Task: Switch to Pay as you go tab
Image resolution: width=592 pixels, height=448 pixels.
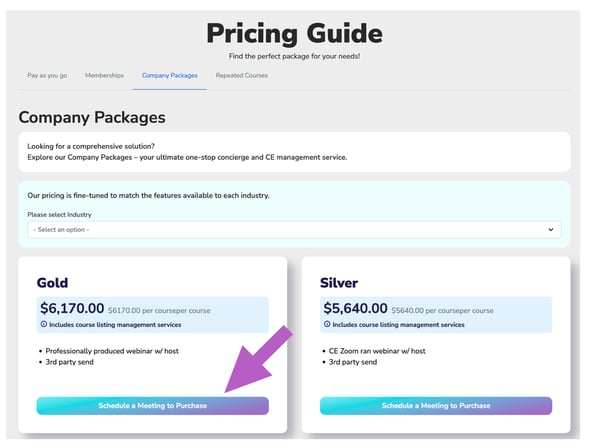Action: click(x=47, y=75)
